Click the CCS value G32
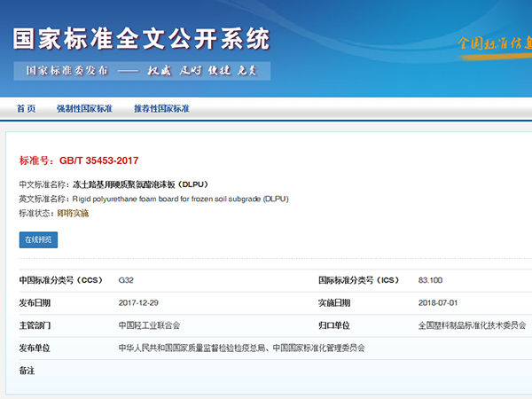This screenshot has height=399, width=532. click(x=126, y=280)
